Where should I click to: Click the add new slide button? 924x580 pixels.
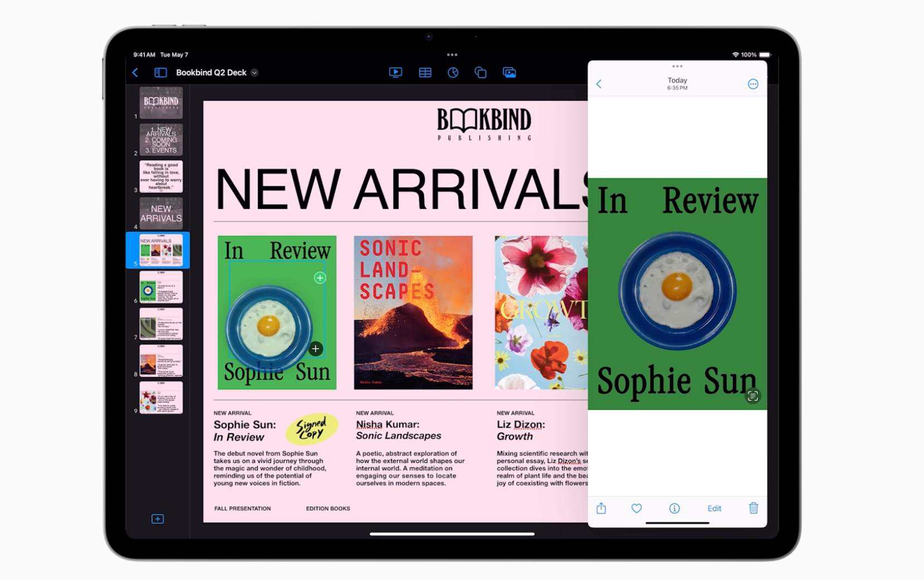point(158,519)
